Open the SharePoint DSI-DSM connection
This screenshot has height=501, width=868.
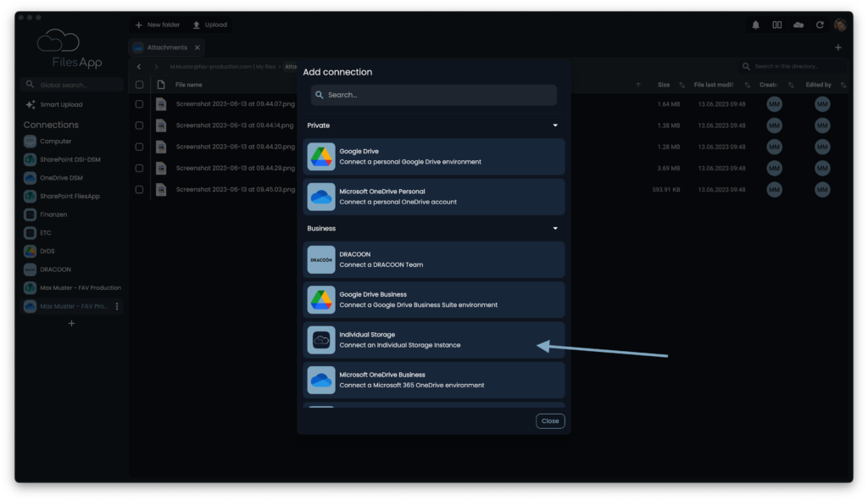point(62,159)
